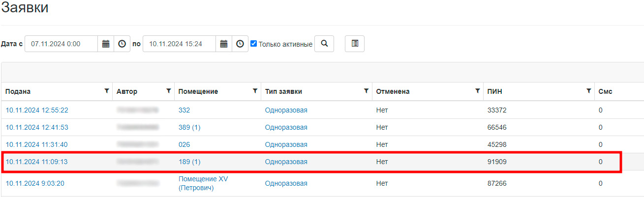Open calendar picker for start date
Viewport: 644px width, 197px height.
(x=106, y=44)
